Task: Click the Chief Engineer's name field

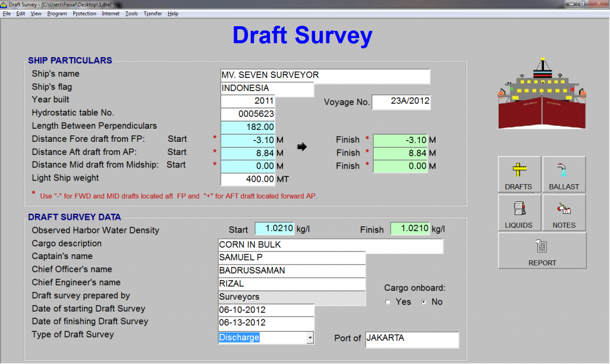Action: tap(291, 284)
